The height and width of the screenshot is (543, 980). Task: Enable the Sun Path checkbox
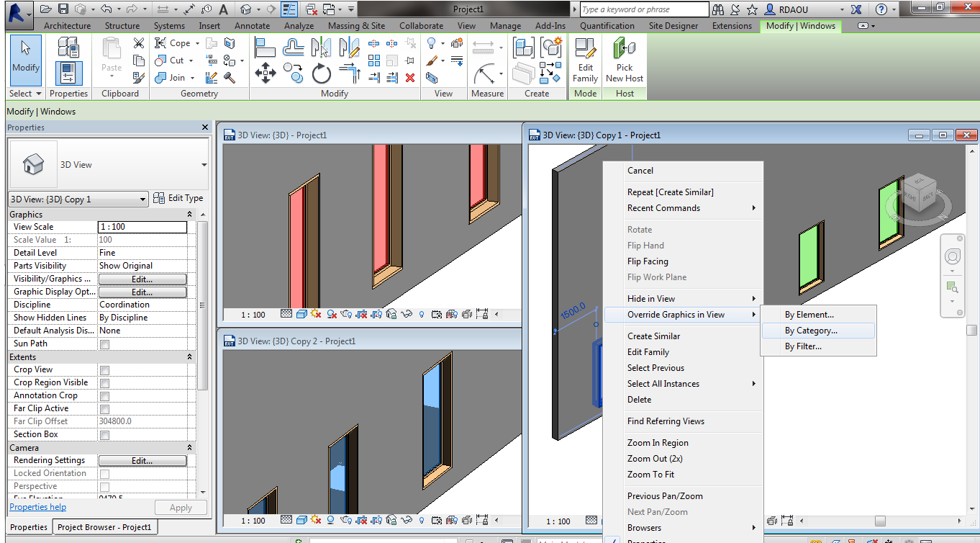tap(104, 344)
